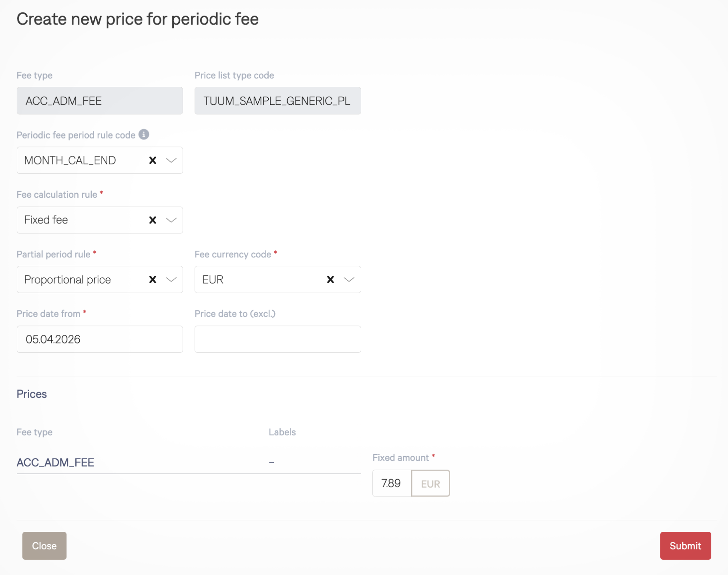Click the greyed-out ACC_ADM_FEE Fee type field
The image size is (728, 575).
(x=100, y=101)
